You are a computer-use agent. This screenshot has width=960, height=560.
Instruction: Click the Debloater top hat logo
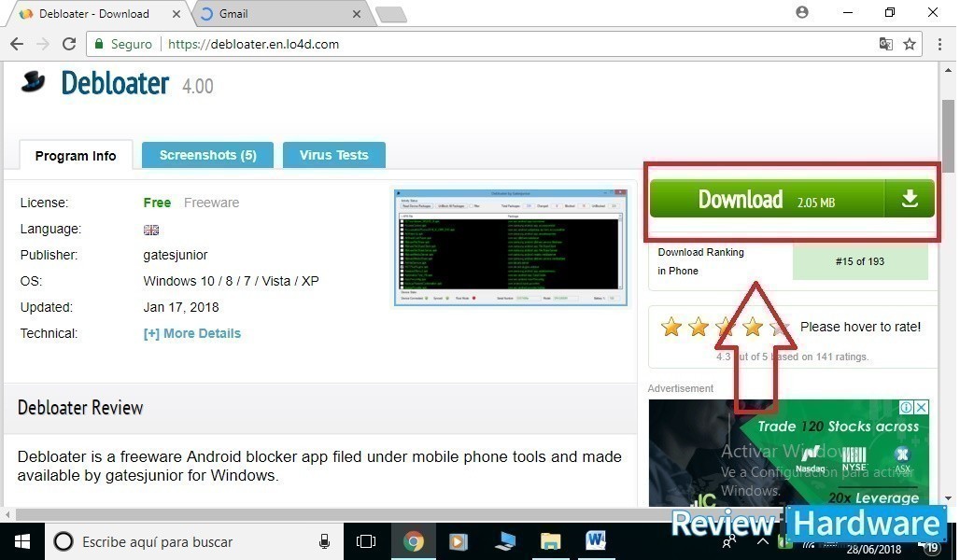[x=33, y=82]
